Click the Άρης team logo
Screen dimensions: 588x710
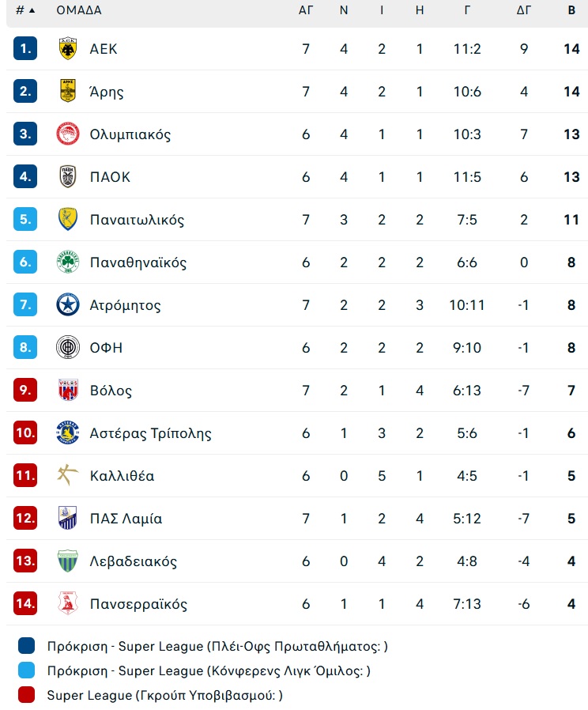pyautogui.click(x=68, y=91)
